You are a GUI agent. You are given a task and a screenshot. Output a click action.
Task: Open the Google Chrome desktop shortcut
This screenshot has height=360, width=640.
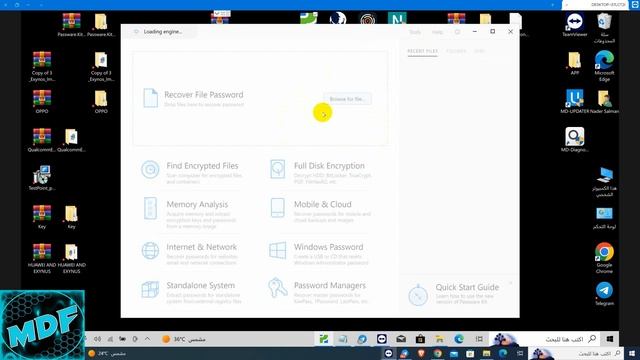point(604,258)
